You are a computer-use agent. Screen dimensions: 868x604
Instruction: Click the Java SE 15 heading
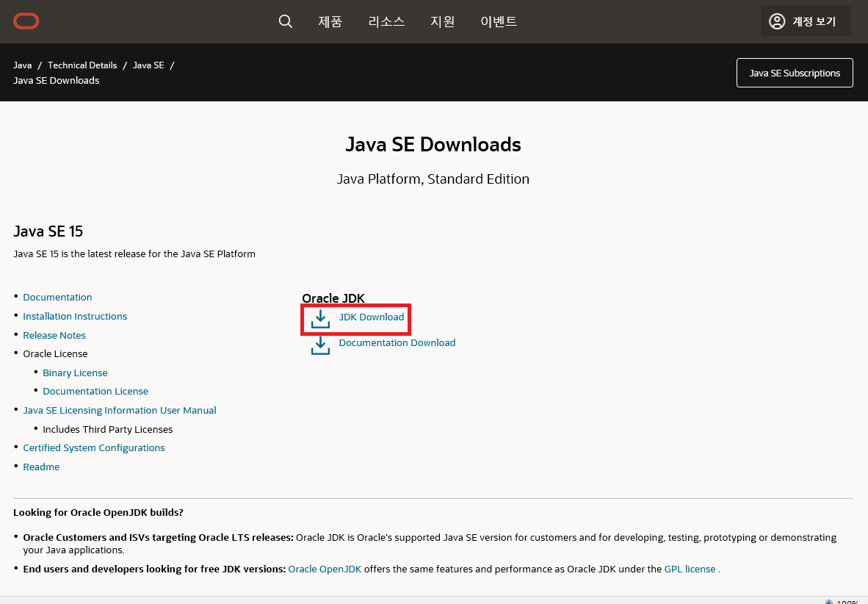coord(48,231)
